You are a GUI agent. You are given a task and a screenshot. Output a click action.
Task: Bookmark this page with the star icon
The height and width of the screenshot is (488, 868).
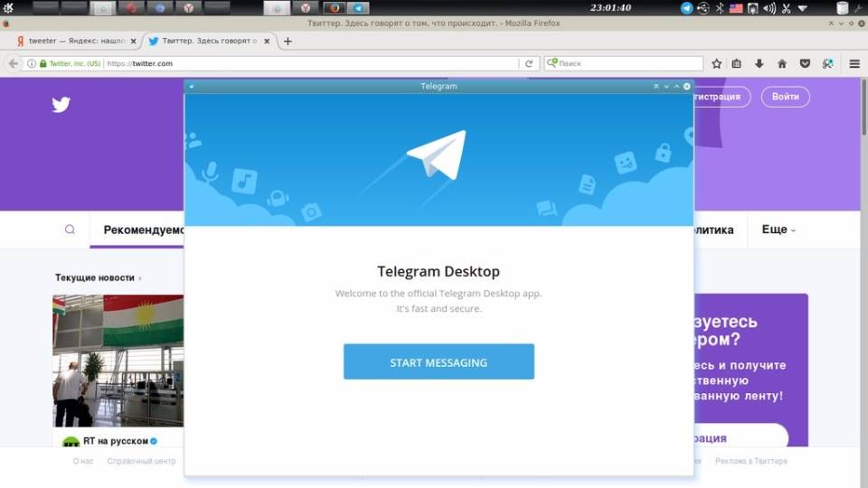tap(716, 63)
